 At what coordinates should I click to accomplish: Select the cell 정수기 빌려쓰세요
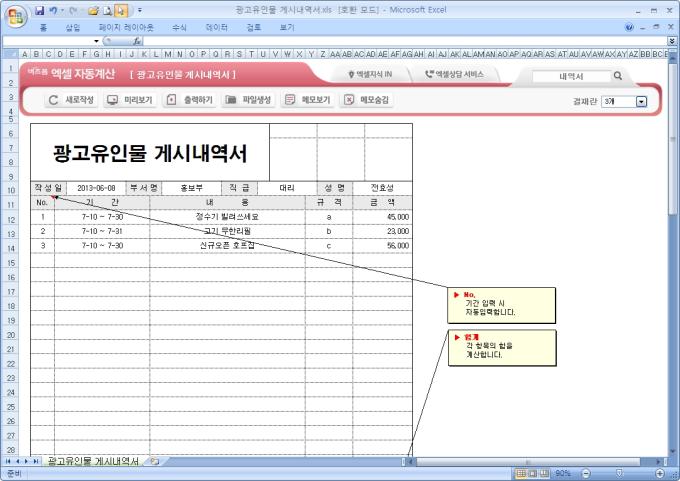click(227, 217)
